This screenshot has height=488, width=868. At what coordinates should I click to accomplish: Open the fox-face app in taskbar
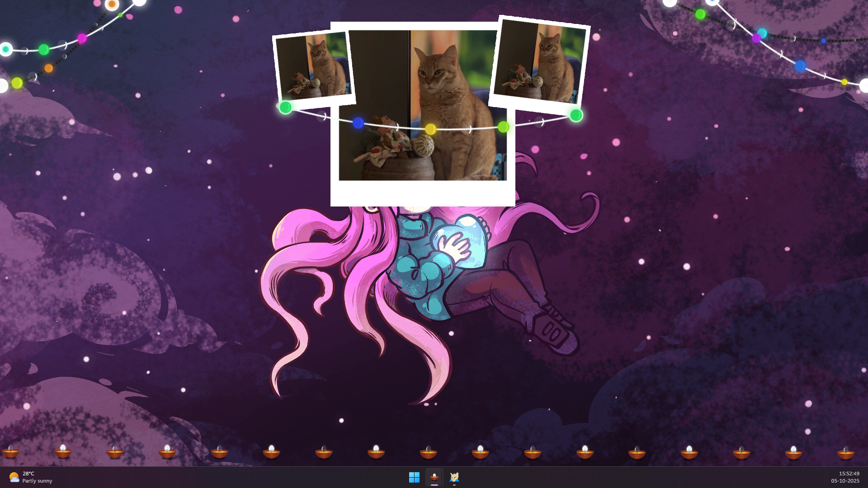(x=454, y=477)
